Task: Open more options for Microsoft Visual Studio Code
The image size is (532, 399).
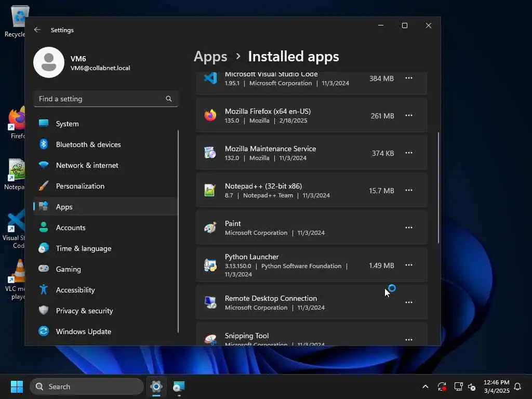Action: tap(409, 78)
